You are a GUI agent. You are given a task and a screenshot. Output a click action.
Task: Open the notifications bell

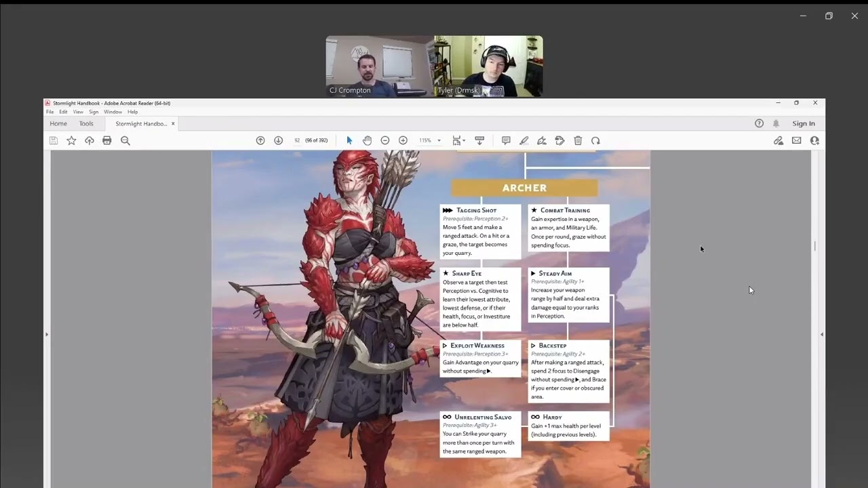pos(776,123)
